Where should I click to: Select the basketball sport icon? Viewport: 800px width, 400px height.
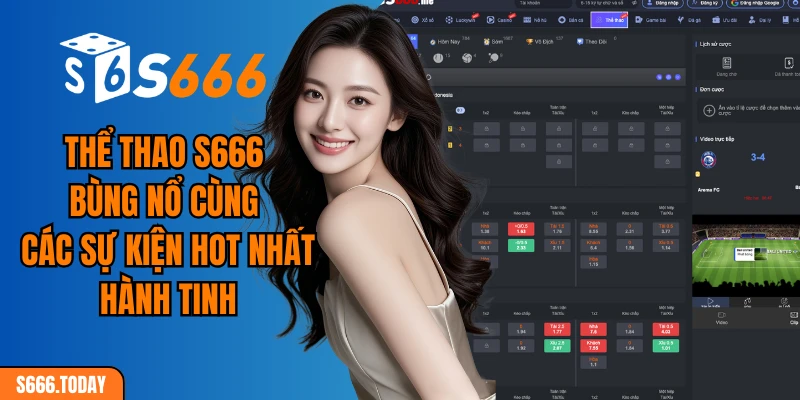click(x=438, y=58)
